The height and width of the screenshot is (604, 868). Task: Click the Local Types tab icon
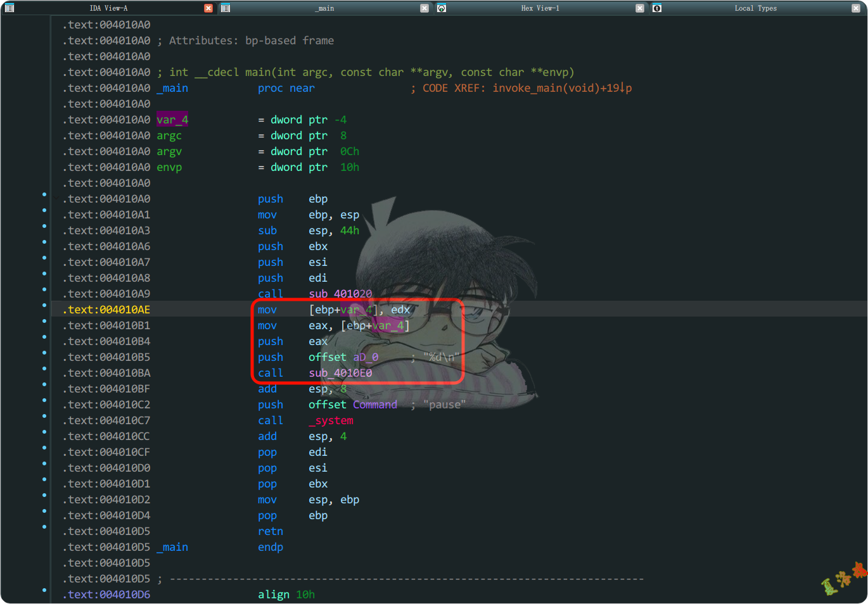point(657,8)
